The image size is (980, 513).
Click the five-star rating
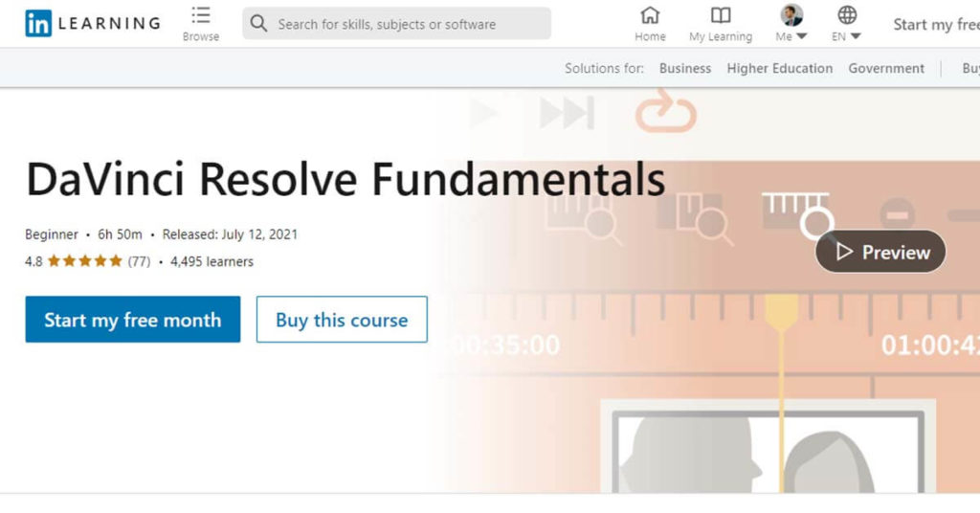(85, 261)
